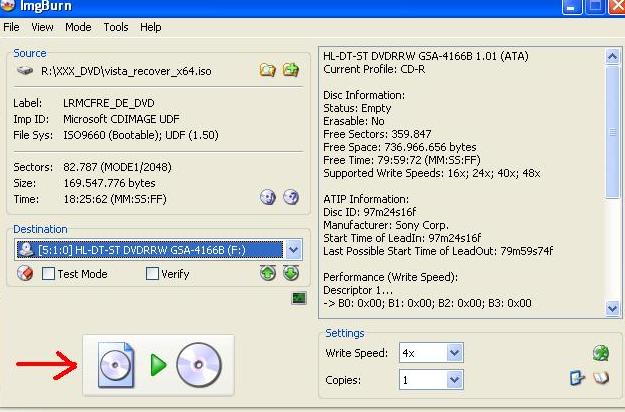625x412 pixels.
Task: Click the text Microsoft CDIMAGE UDF
Action: (x=121, y=119)
